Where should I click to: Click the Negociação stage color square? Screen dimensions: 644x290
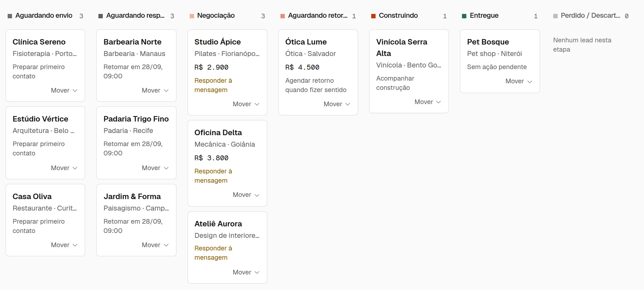pos(192,16)
